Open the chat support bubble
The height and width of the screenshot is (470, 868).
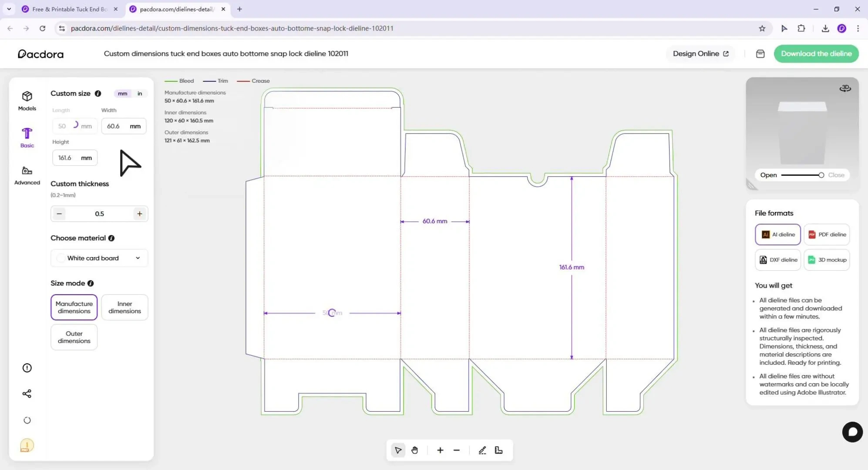852,432
